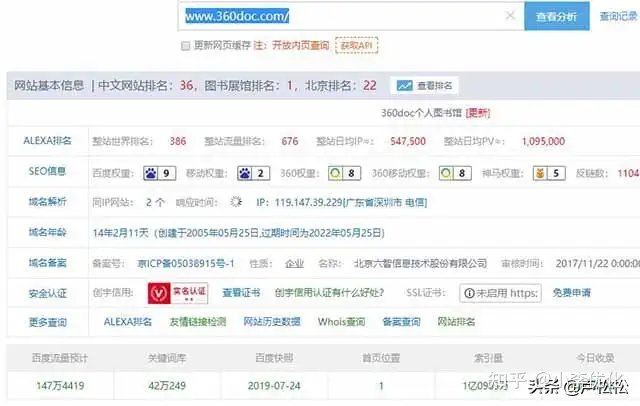
Task: Click the 安全认证 row label
Action: click(x=47, y=293)
